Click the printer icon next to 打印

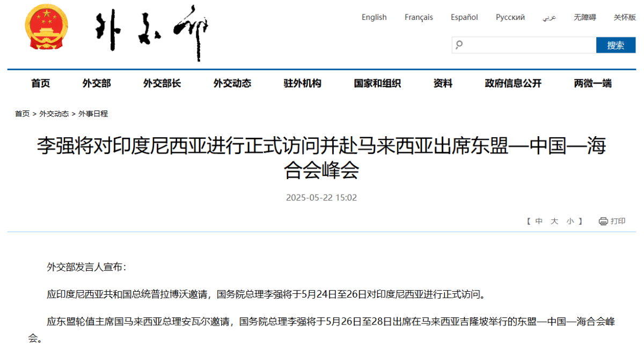(x=603, y=221)
